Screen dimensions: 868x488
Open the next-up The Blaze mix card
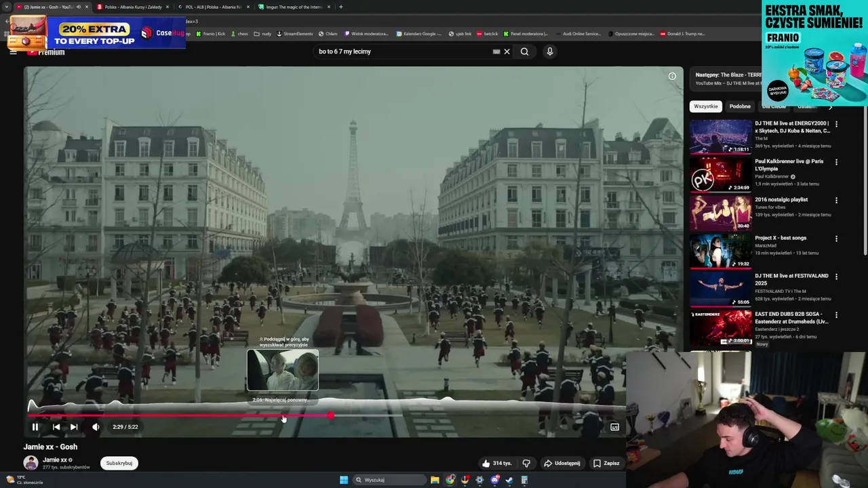(x=726, y=79)
